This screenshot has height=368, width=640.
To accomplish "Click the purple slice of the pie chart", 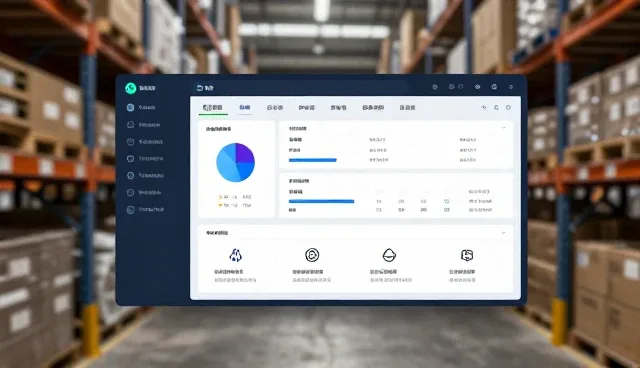I will click(x=244, y=153).
